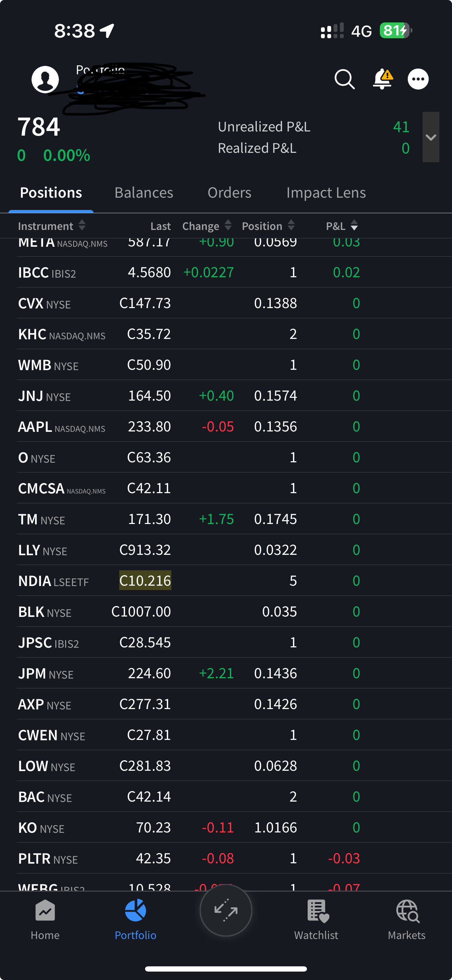This screenshot has width=452, height=980.
Task: Open the CVX NYSE position row
Action: pos(226,303)
